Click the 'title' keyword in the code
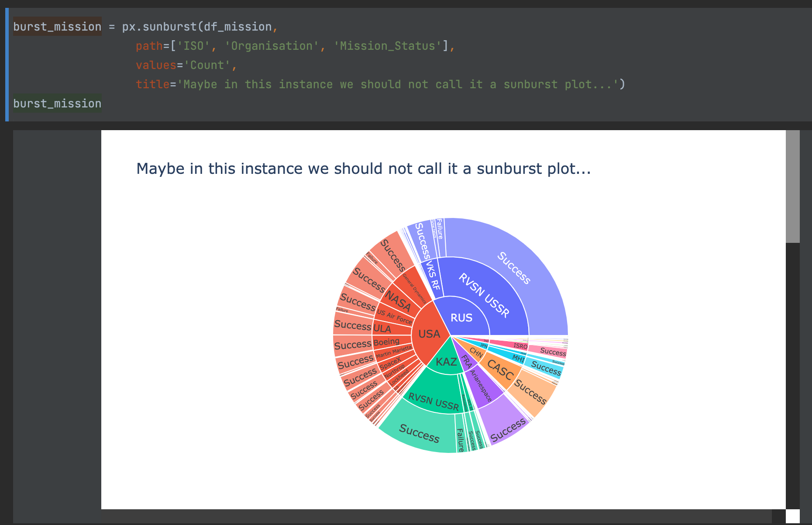The height and width of the screenshot is (525, 812). (x=152, y=84)
